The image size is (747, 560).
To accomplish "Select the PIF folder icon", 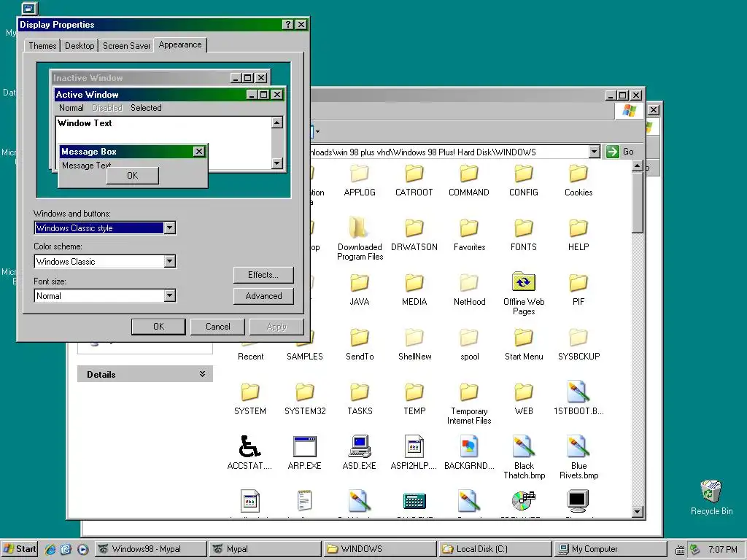I will point(578,284).
